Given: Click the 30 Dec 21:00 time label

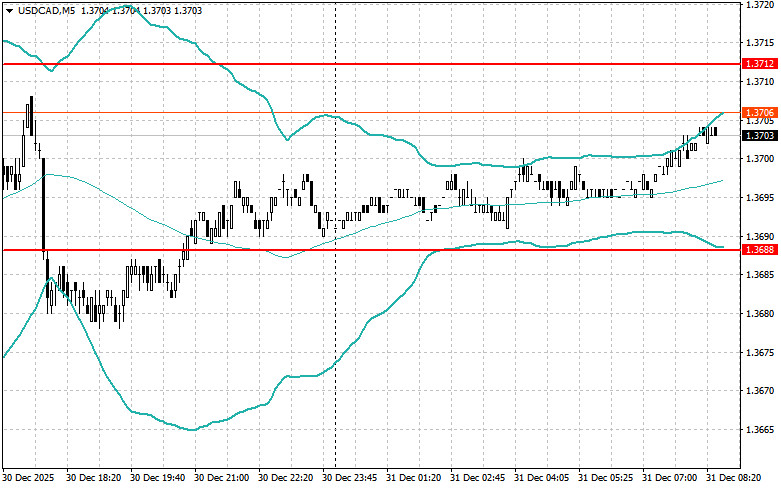Looking at the screenshot, I should pyautogui.click(x=223, y=479).
